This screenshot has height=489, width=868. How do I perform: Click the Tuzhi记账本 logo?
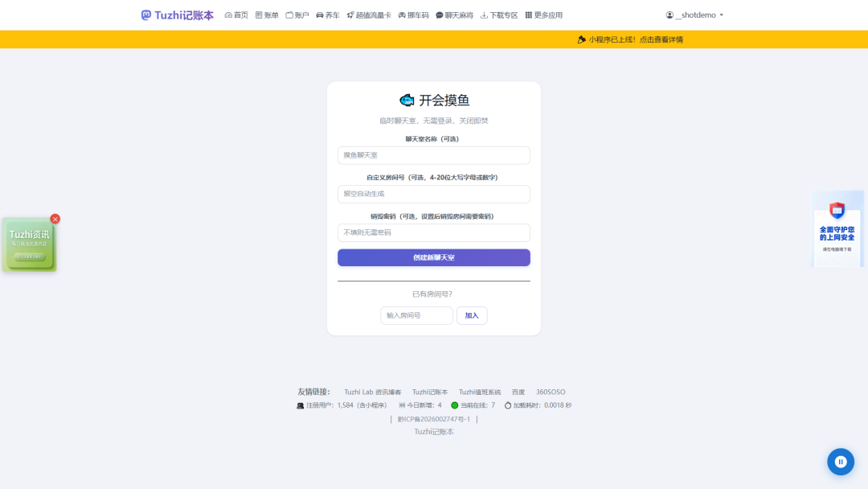177,15
